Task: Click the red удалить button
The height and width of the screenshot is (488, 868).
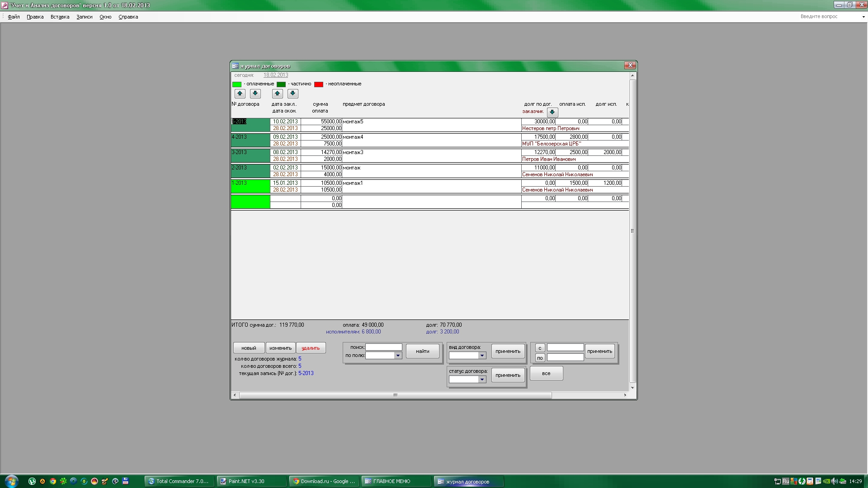Action: (311, 348)
